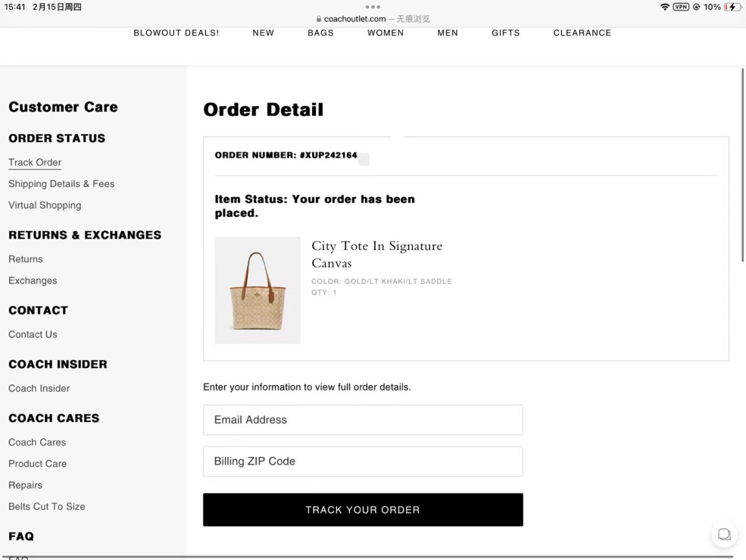The image size is (746, 560).
Task: Tap the battery charging icon
Action: coord(732,7)
